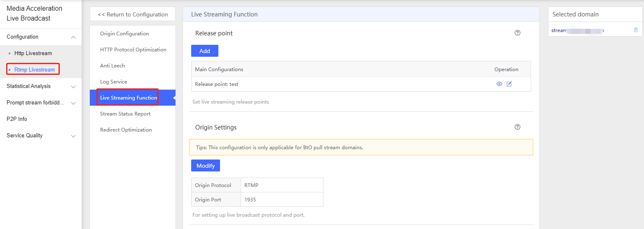The image size is (644, 229).
Task: Return to Configuration page
Action: pos(133,14)
